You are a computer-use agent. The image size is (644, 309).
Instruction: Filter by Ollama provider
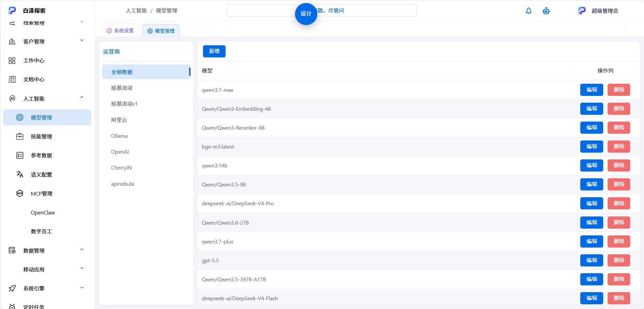click(146, 136)
